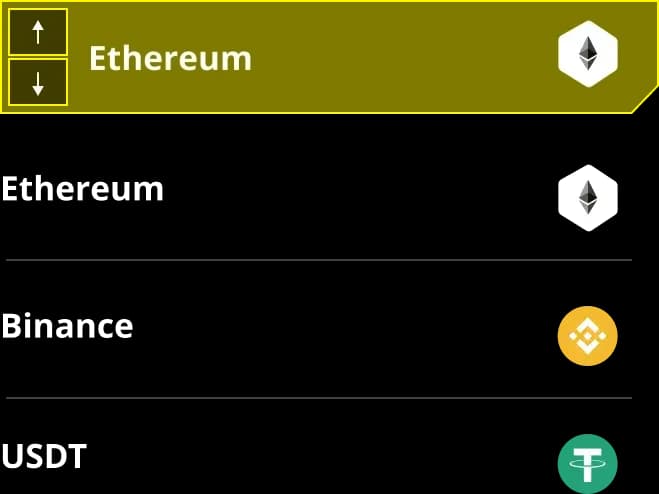Screen dimensions: 659x494
Task: Collapse the highlighted Ethereum selector header
Action: [x=330, y=57]
